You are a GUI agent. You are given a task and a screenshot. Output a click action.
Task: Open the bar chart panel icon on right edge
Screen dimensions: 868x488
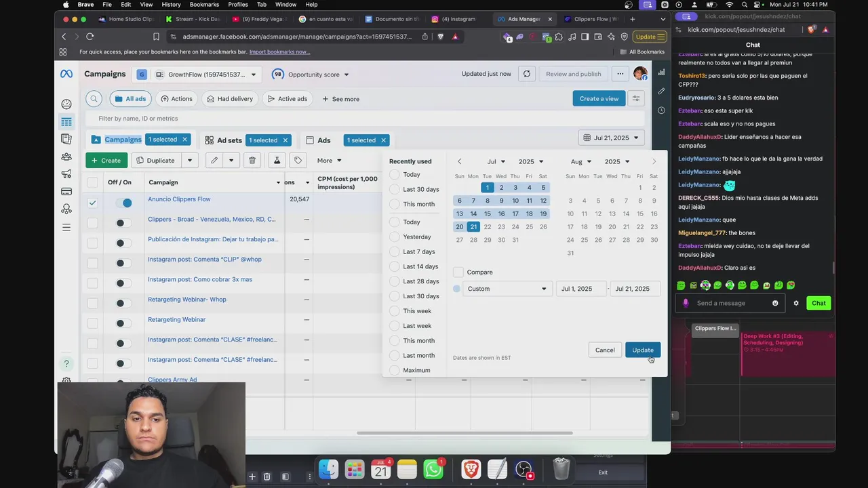click(661, 72)
